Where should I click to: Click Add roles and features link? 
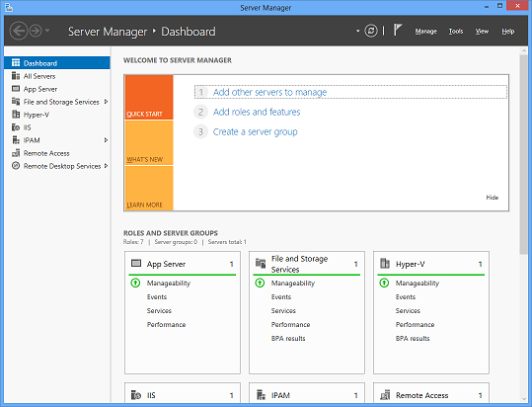click(x=257, y=112)
